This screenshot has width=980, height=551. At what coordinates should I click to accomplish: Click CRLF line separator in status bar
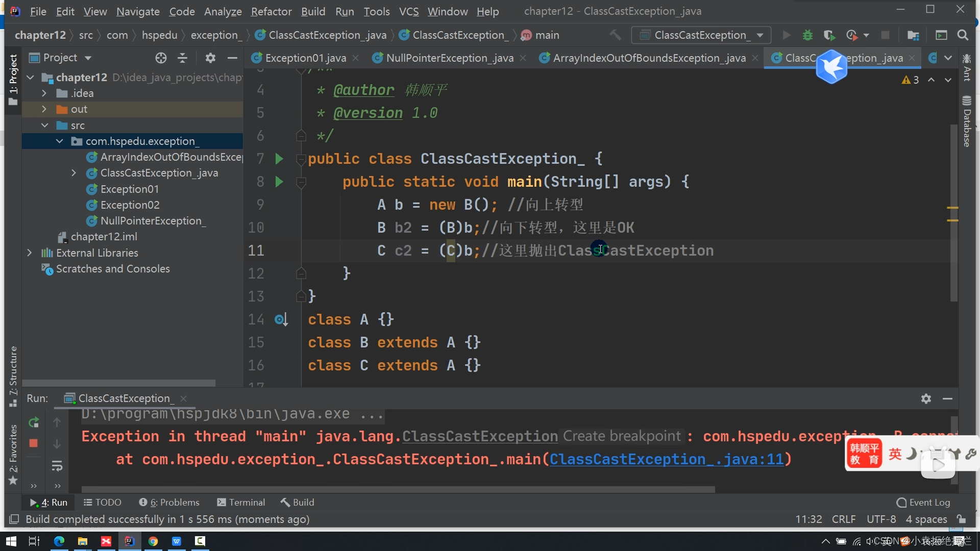(843, 519)
